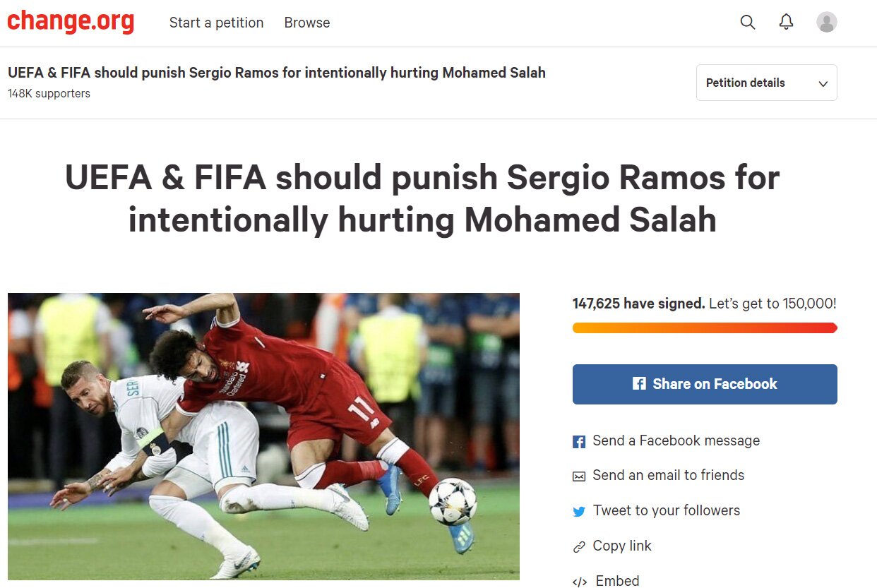Go to the change.org home logo

pyautogui.click(x=71, y=22)
